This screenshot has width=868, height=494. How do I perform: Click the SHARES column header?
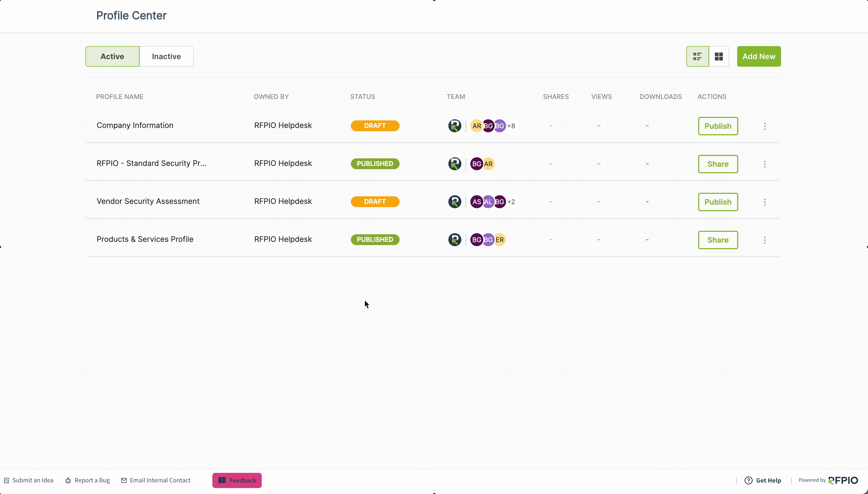coord(556,97)
